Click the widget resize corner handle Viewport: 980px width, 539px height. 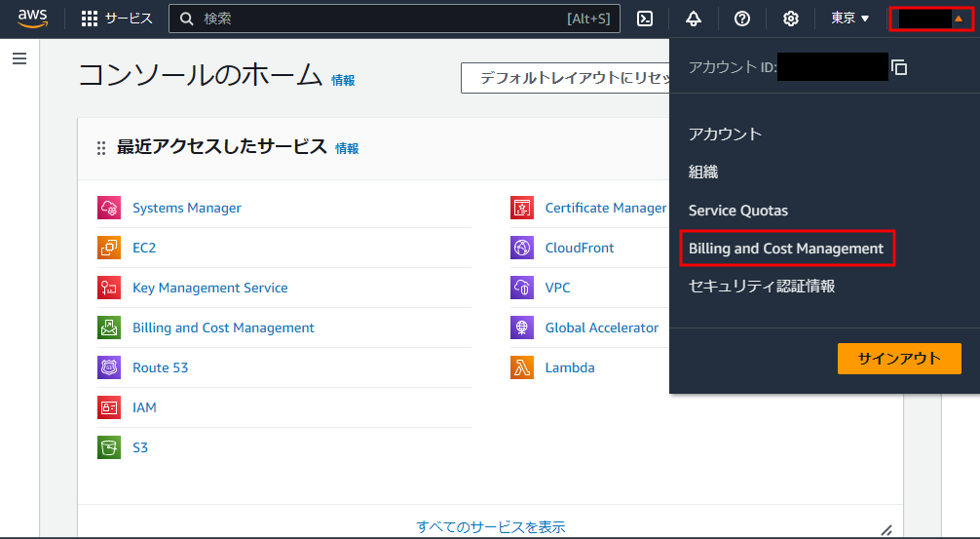(886, 529)
